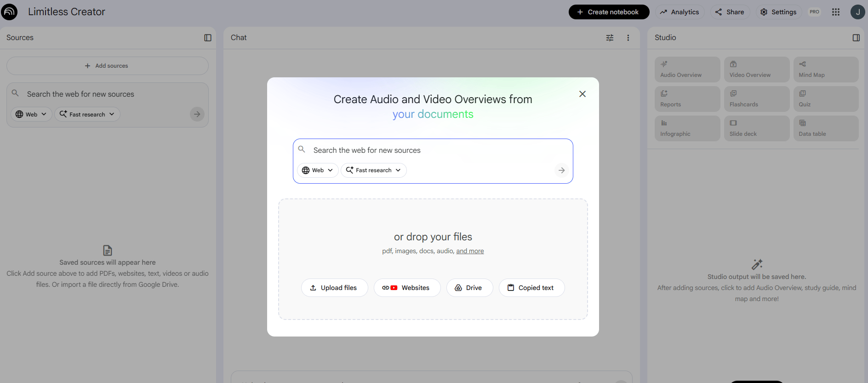Expand the Web dropdown in dialog

[318, 170]
